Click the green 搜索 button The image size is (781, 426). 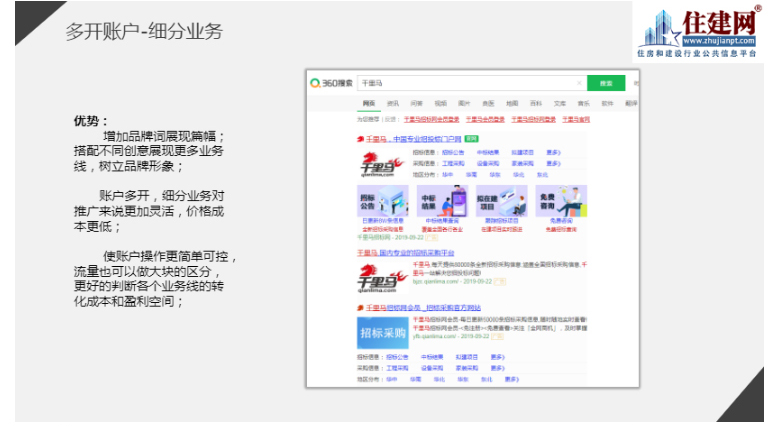(604, 83)
